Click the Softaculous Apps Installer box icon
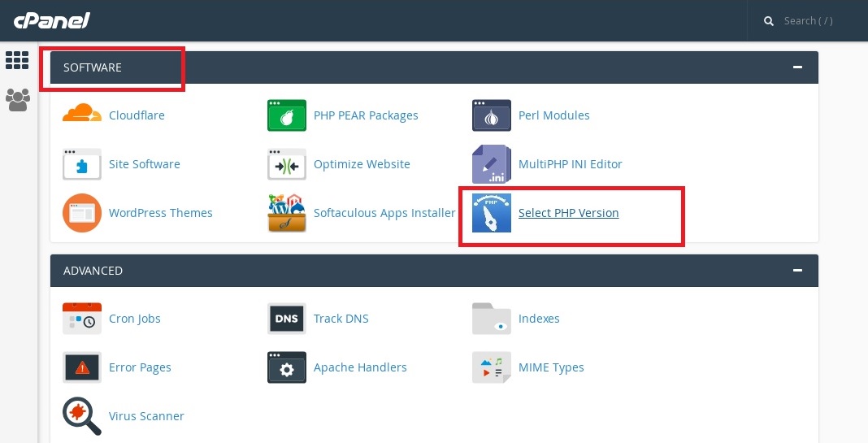The width and height of the screenshot is (868, 443). 287,213
